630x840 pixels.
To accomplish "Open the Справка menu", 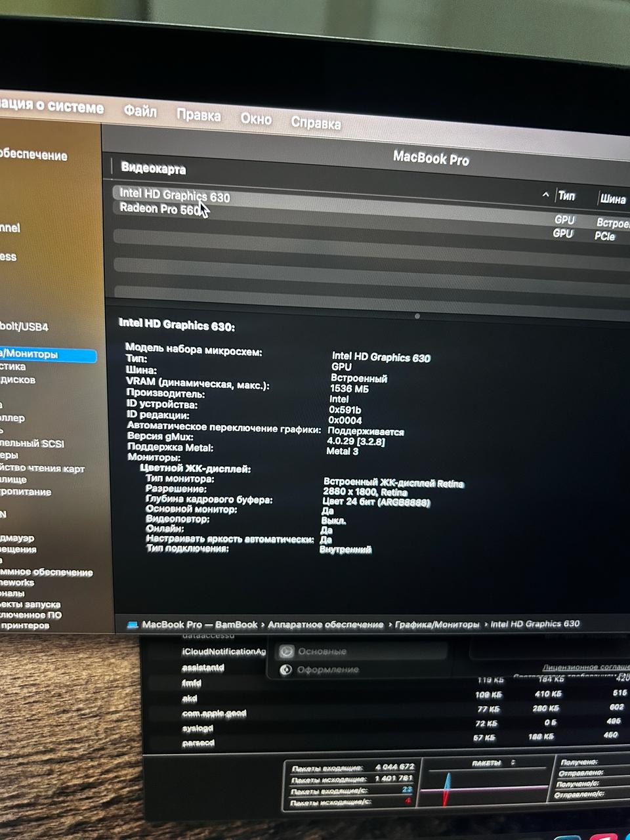I will point(316,123).
